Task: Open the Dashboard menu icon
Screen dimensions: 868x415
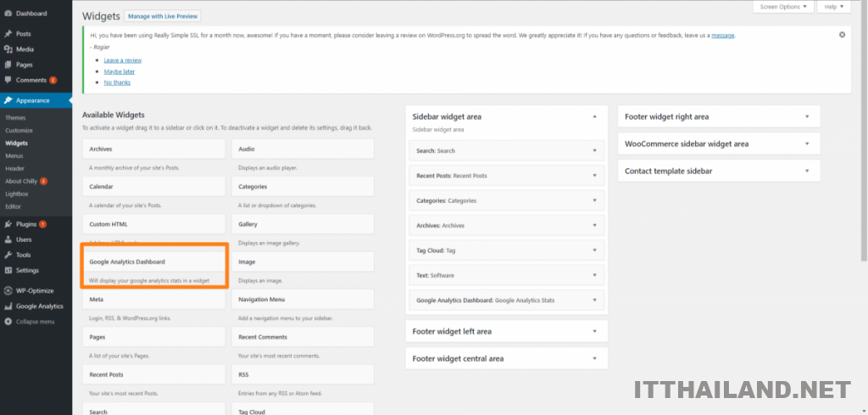Action: click(x=8, y=14)
